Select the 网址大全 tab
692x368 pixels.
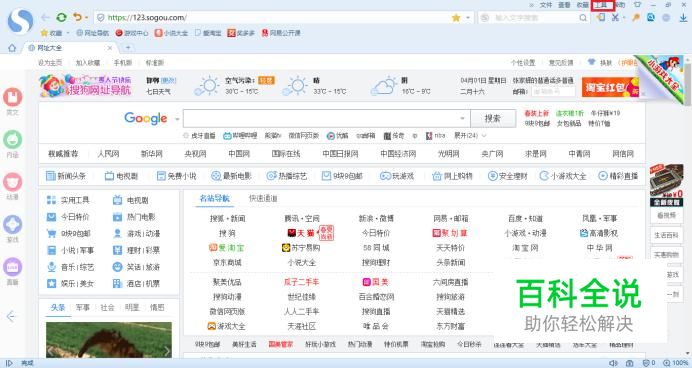71,48
